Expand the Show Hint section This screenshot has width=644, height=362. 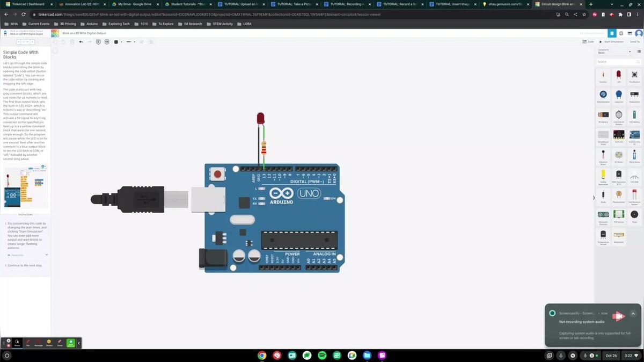pyautogui.click(x=26, y=255)
